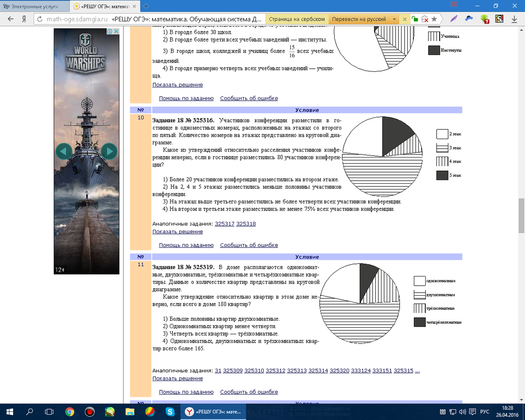Open similar task link 325313
The height and width of the screenshot is (420, 525).
pyautogui.click(x=297, y=371)
